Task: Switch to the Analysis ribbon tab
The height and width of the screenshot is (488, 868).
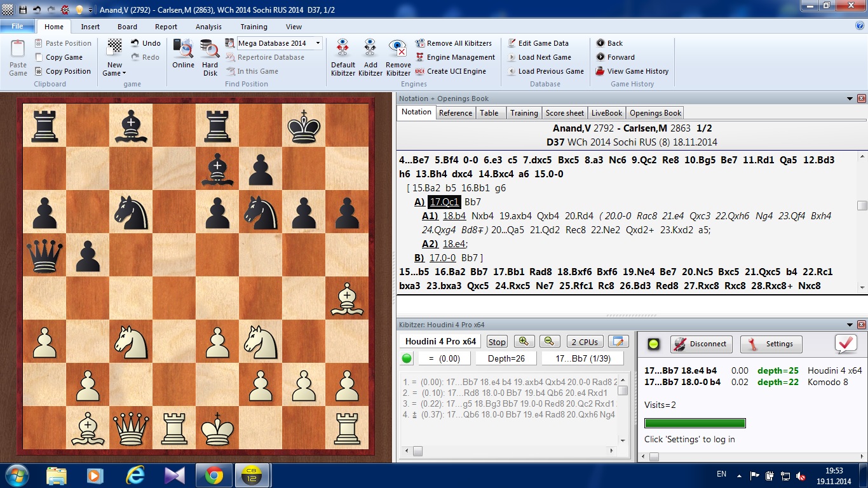Action: (x=208, y=27)
